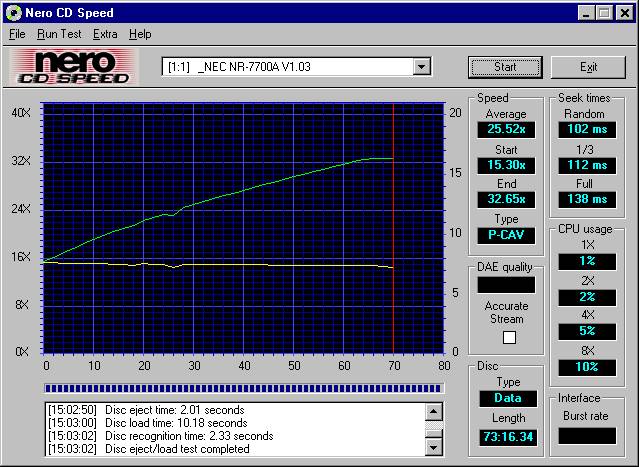Click the blue test progress bar
639x467 pixels.
point(243,388)
